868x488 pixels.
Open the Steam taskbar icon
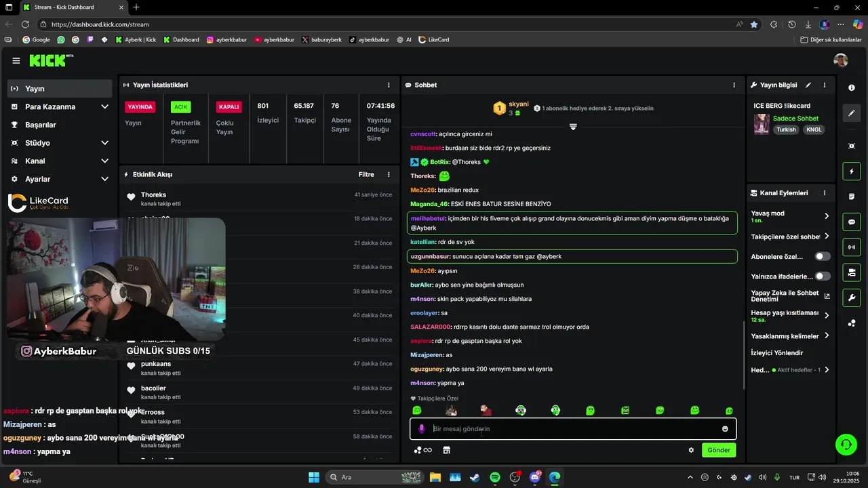(x=475, y=477)
